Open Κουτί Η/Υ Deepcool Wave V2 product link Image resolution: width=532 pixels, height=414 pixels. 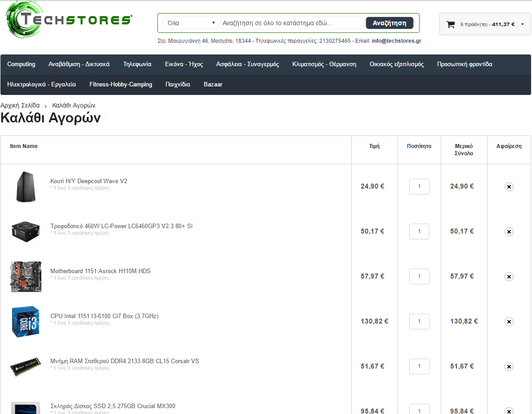(89, 181)
